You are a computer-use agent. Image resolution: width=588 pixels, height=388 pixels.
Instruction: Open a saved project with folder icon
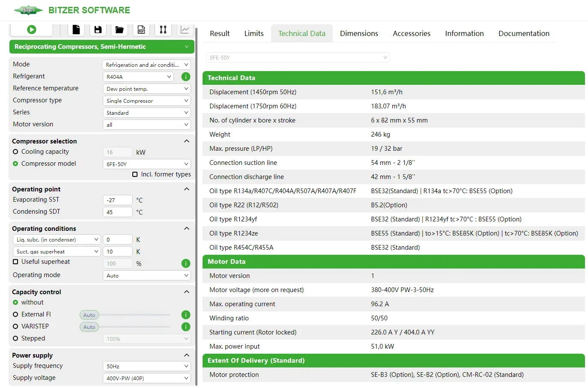click(x=119, y=30)
